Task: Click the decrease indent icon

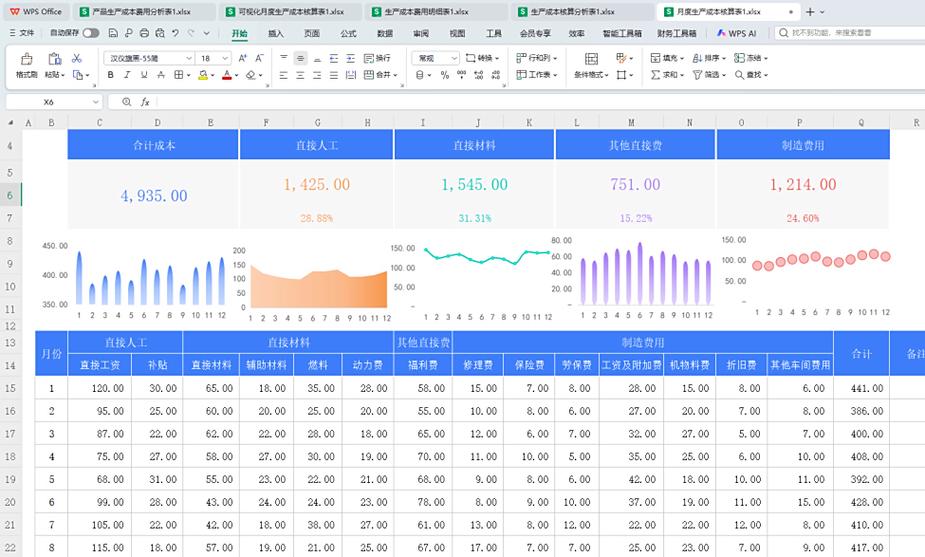Action: [334, 58]
